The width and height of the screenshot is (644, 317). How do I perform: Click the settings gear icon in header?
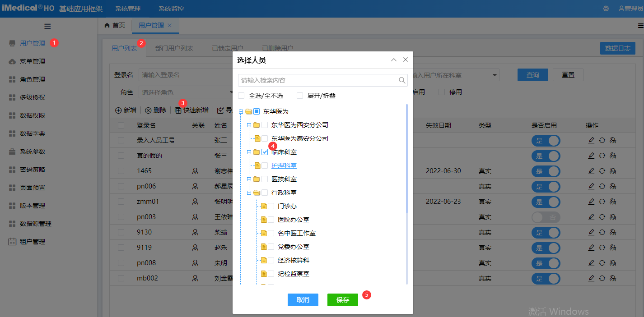606,9
